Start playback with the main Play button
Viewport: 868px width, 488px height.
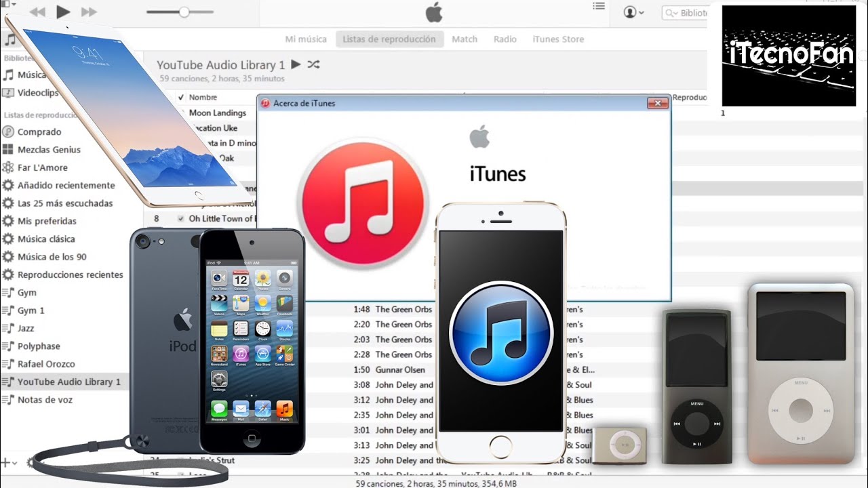point(63,12)
